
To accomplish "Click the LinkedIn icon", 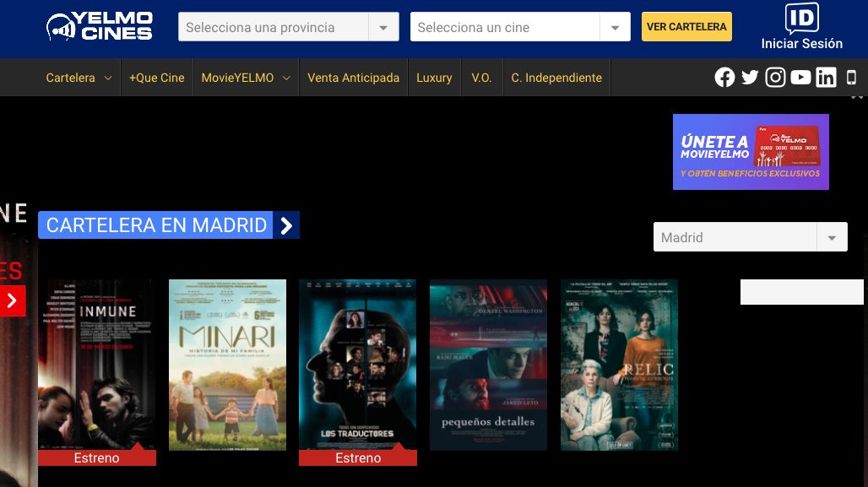I will (x=826, y=78).
